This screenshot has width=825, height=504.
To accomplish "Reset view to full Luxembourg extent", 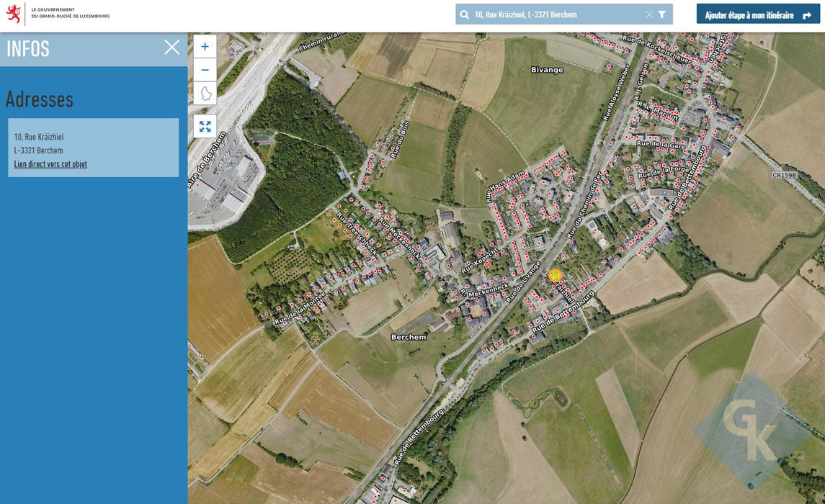I will pyautogui.click(x=205, y=93).
